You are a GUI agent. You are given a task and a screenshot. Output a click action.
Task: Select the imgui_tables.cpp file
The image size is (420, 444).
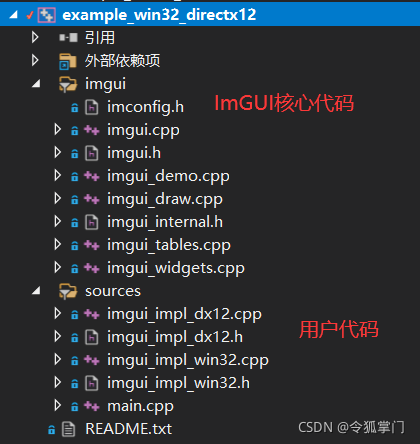pyautogui.click(x=169, y=246)
